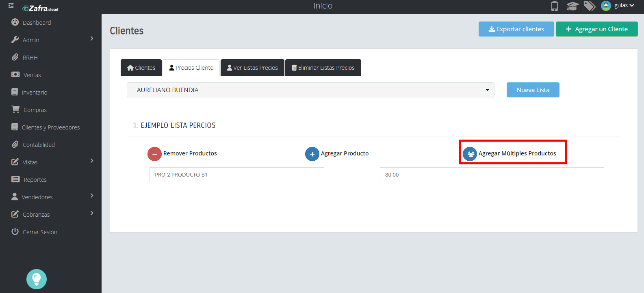The width and height of the screenshot is (644, 293).
Task: Click the Agregar Múltiples Productos group icon
Action: (470, 154)
